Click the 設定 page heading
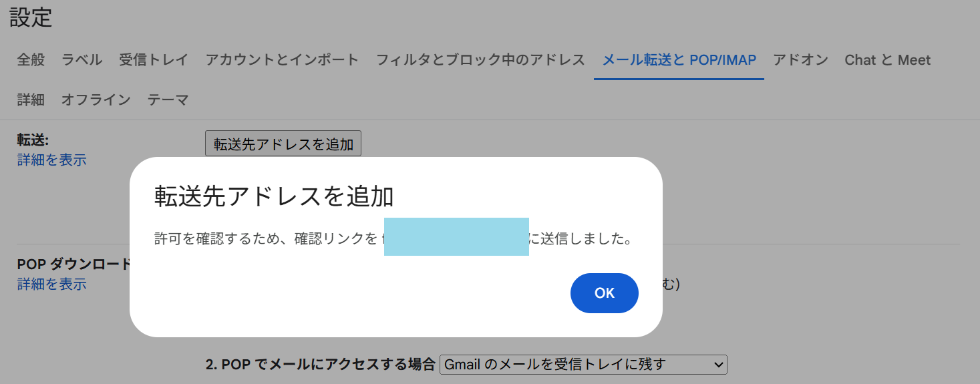 click(31, 17)
